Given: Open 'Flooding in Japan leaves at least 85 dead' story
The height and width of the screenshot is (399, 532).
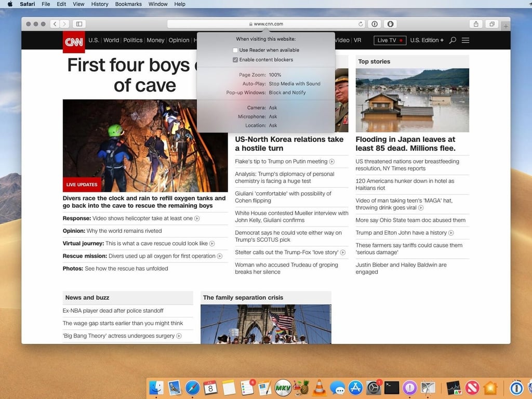Looking at the screenshot, I should [405, 144].
